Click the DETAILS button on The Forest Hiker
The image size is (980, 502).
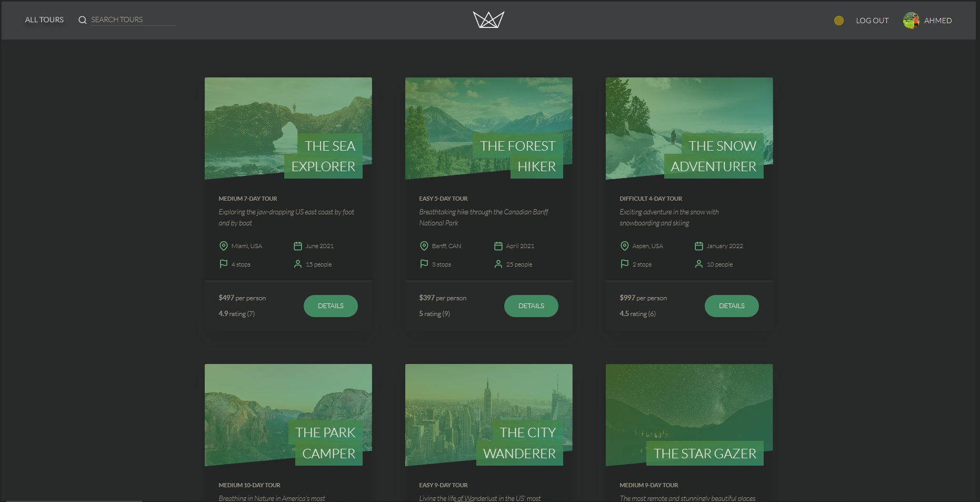click(x=531, y=306)
